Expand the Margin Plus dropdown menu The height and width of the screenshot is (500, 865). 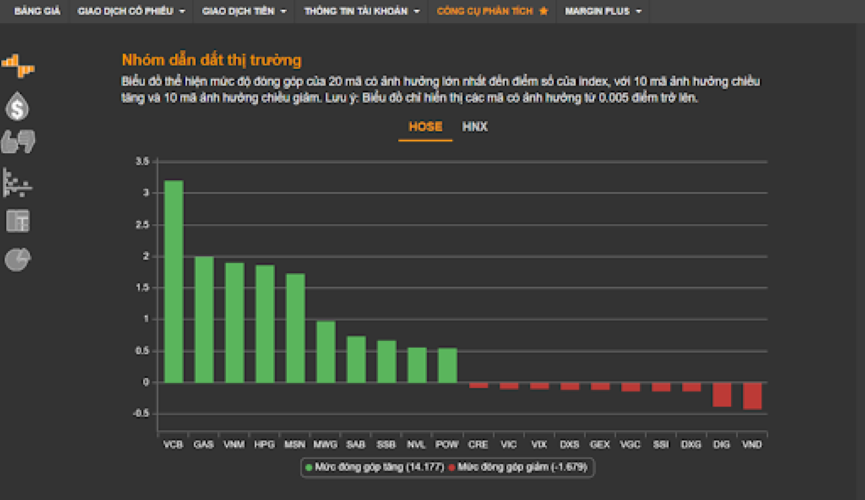coord(603,11)
